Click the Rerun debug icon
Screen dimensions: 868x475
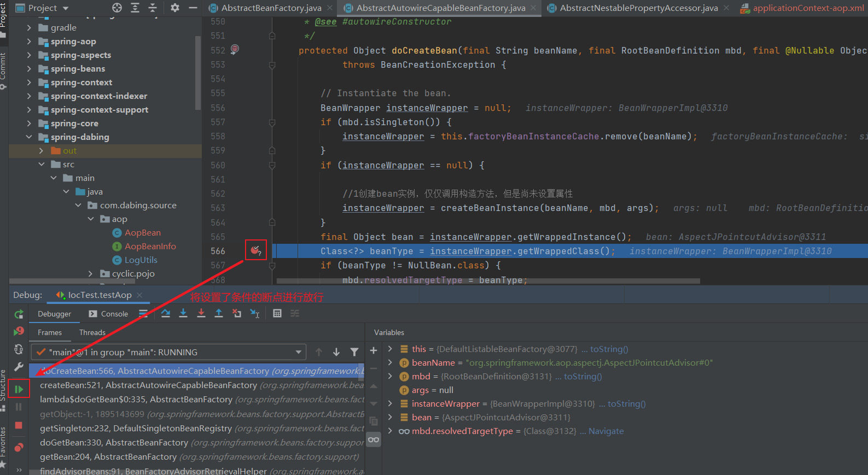pyautogui.click(x=19, y=314)
